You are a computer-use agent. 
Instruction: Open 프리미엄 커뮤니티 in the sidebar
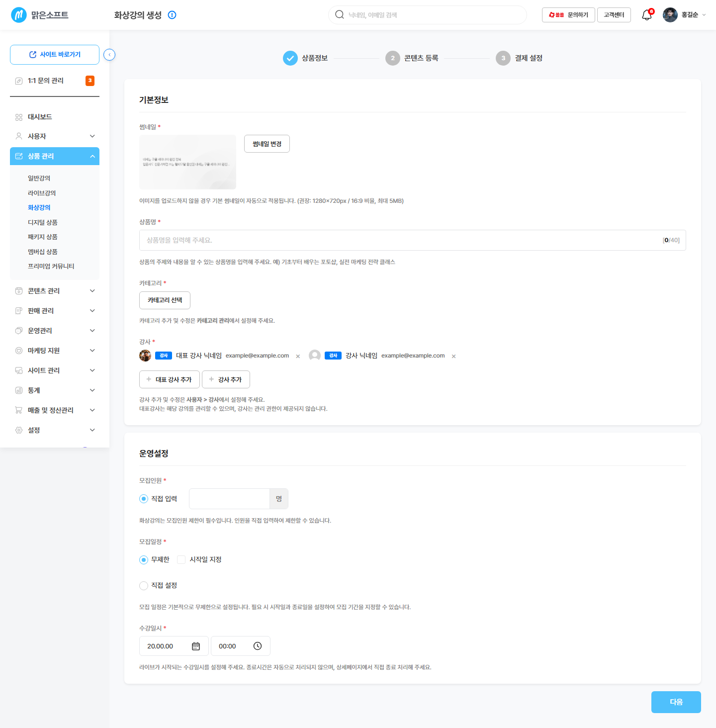coord(51,266)
